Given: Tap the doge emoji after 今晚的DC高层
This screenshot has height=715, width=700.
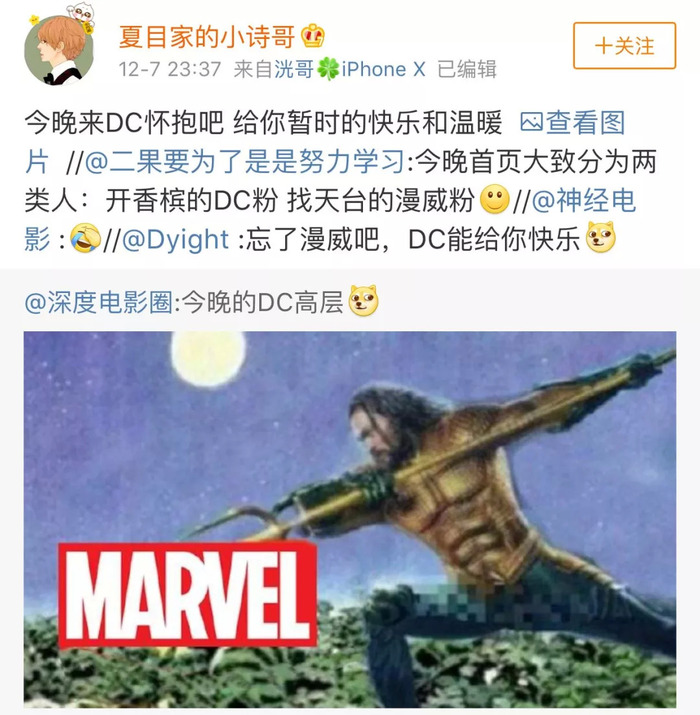Looking at the screenshot, I should (x=363, y=301).
